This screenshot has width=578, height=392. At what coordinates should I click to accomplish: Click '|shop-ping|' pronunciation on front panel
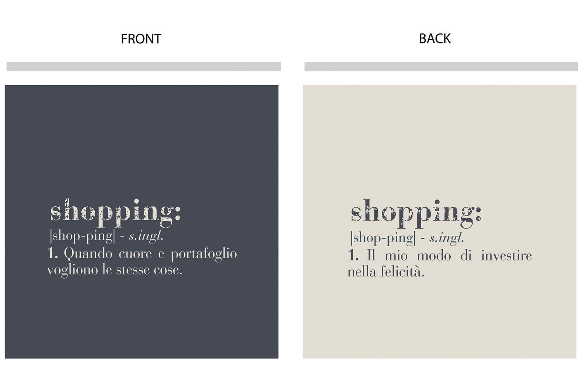point(83,235)
